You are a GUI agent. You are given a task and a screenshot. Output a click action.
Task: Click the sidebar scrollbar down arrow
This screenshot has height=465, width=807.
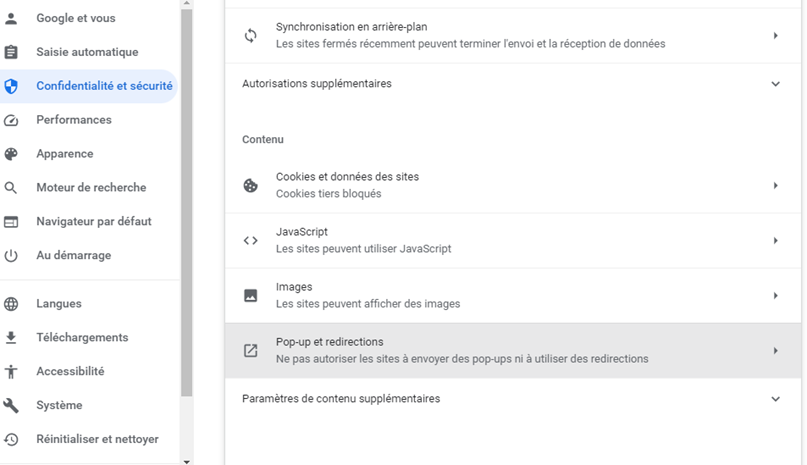coord(186,461)
